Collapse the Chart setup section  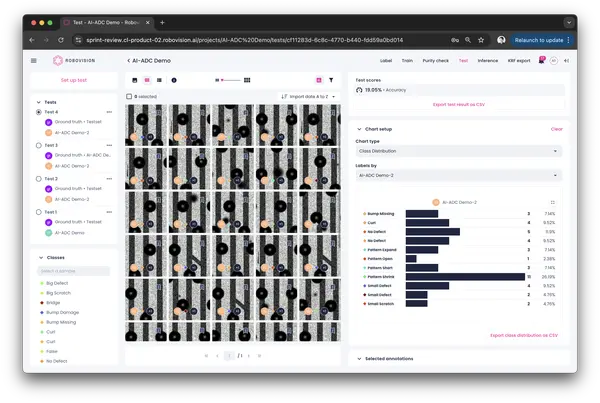point(359,129)
